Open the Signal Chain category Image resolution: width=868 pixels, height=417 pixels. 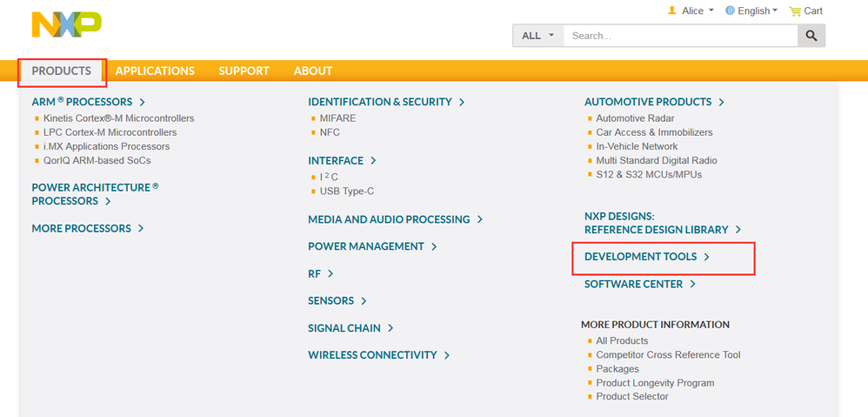(344, 328)
